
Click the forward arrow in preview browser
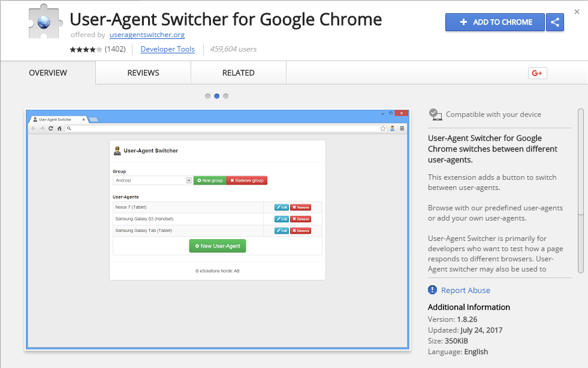(42, 128)
